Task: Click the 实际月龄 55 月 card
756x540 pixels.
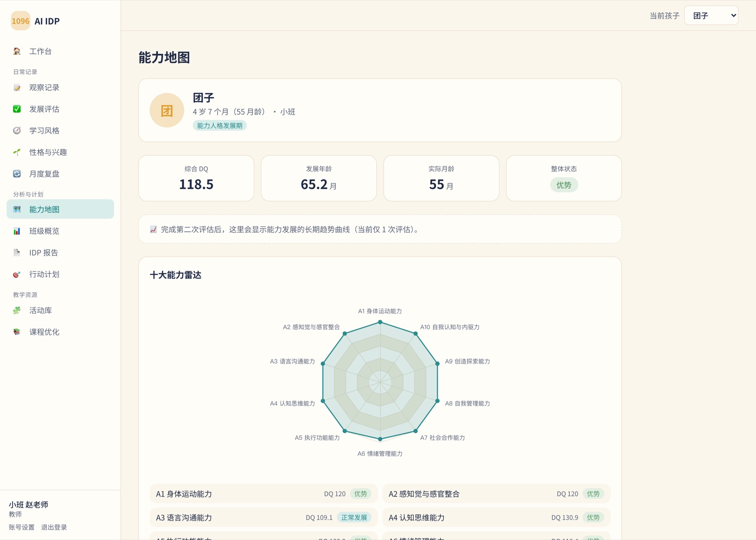Action: point(441,178)
